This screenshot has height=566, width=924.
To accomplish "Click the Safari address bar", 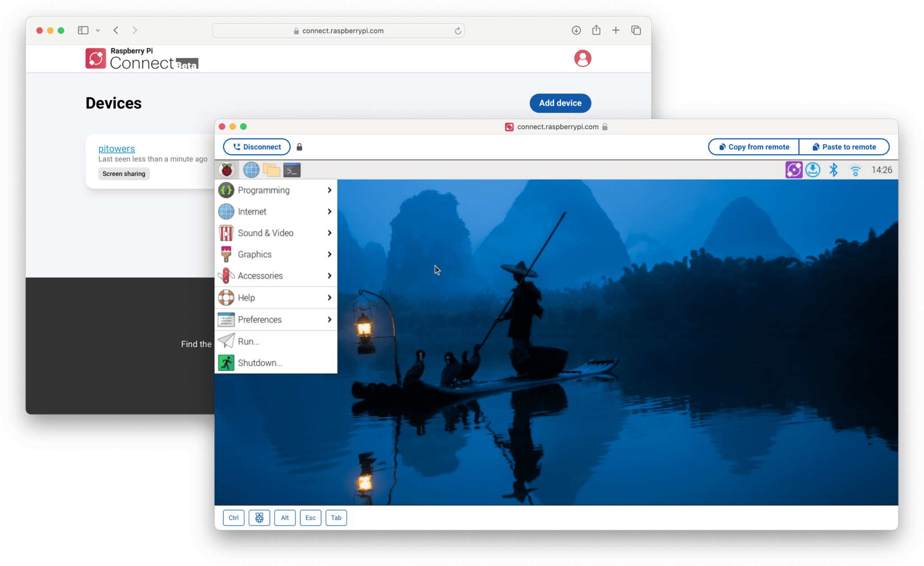I will 338,31.
